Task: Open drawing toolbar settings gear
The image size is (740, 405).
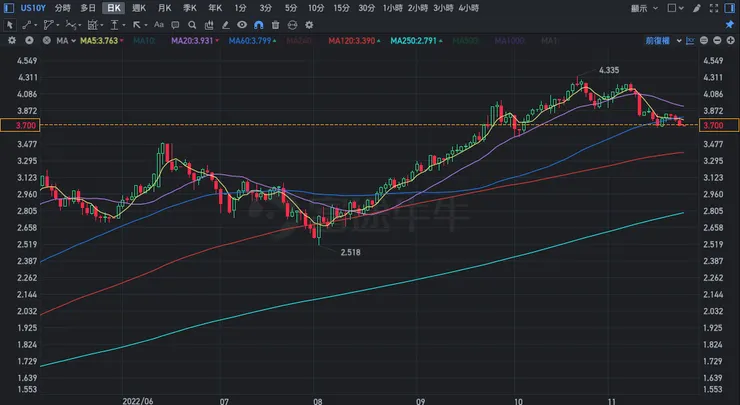Action: point(309,25)
